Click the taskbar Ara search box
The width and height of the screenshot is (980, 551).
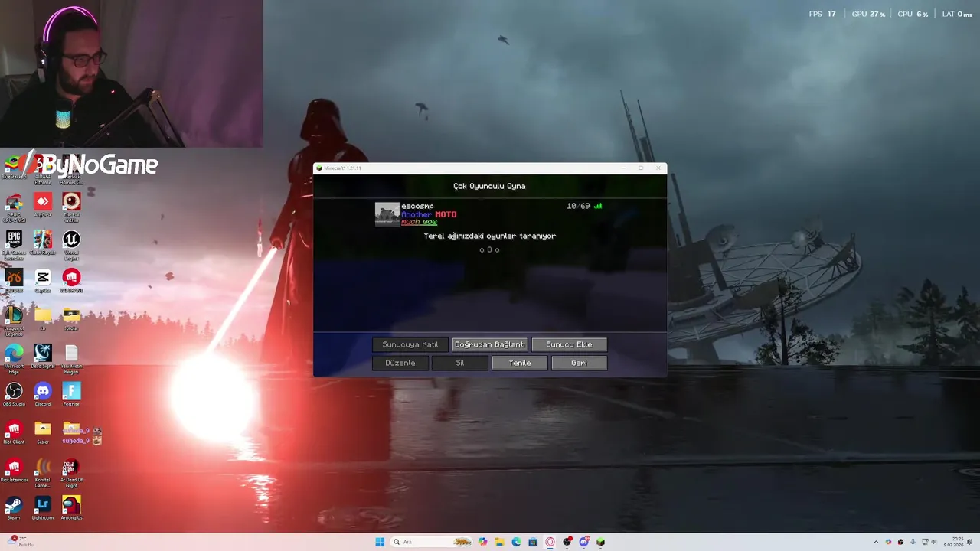pyautogui.click(x=433, y=542)
